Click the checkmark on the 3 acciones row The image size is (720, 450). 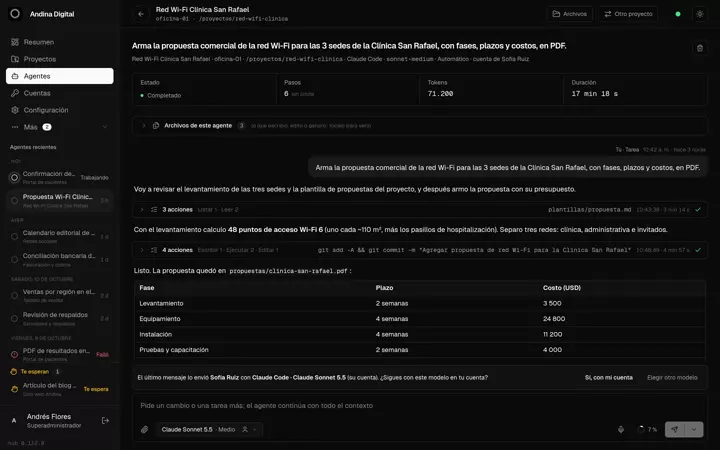[698, 209]
